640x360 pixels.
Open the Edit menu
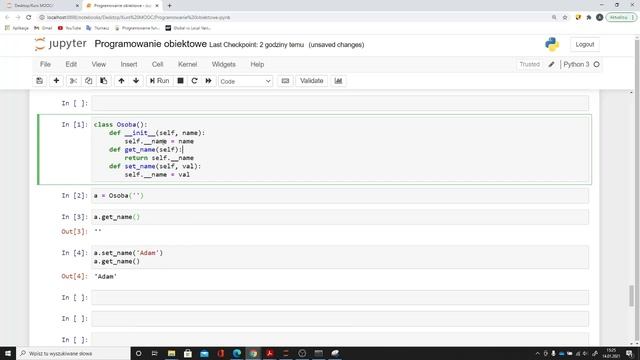coord(71,64)
